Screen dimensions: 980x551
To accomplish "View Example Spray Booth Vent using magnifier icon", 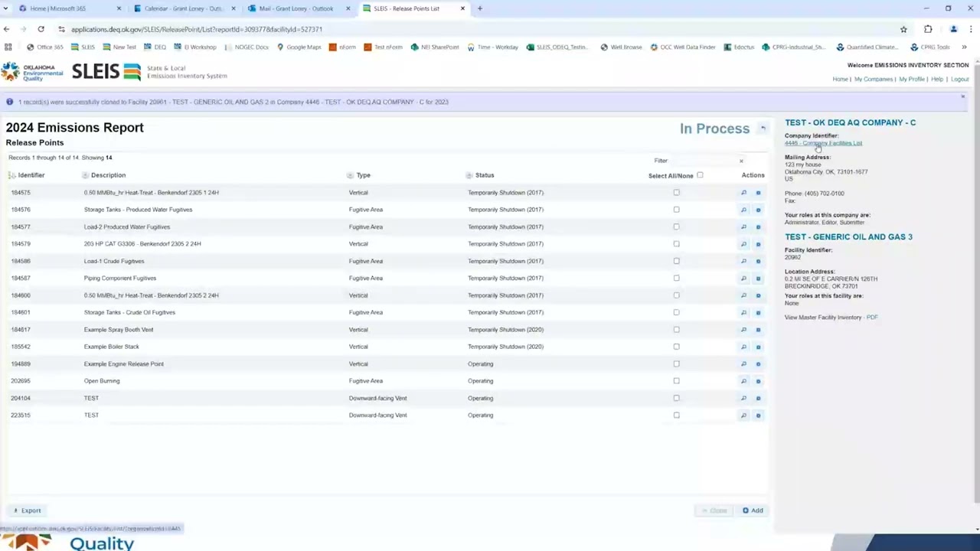I will point(743,330).
